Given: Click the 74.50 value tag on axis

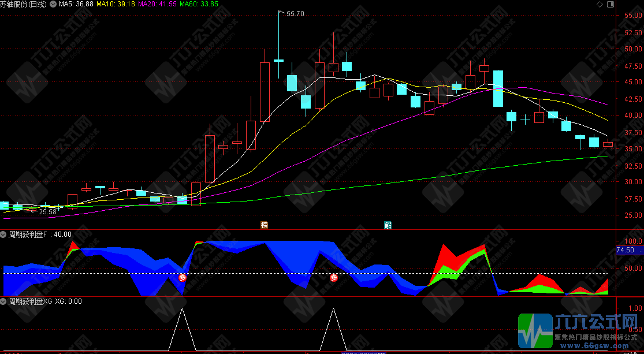Looking at the screenshot, I should tap(626, 250).
